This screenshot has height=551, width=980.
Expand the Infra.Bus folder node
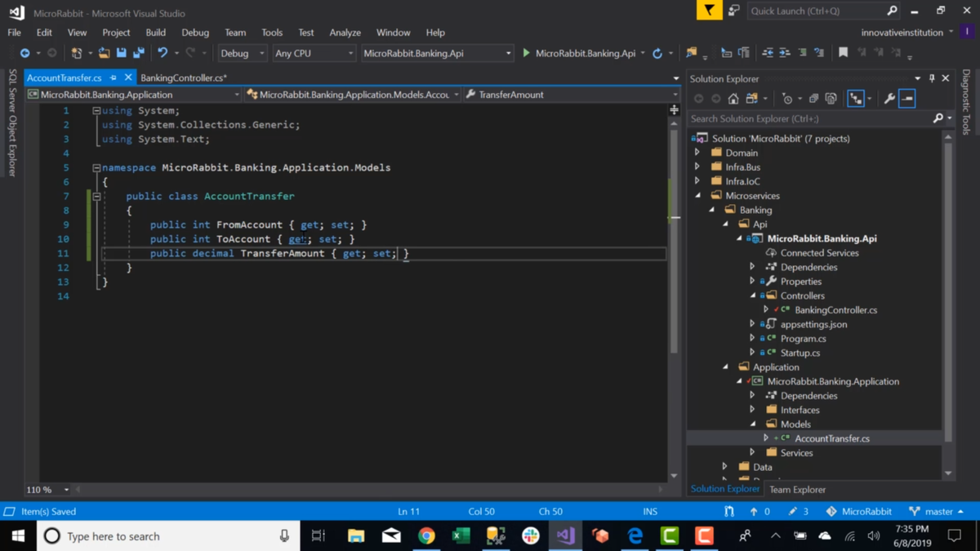tap(697, 167)
